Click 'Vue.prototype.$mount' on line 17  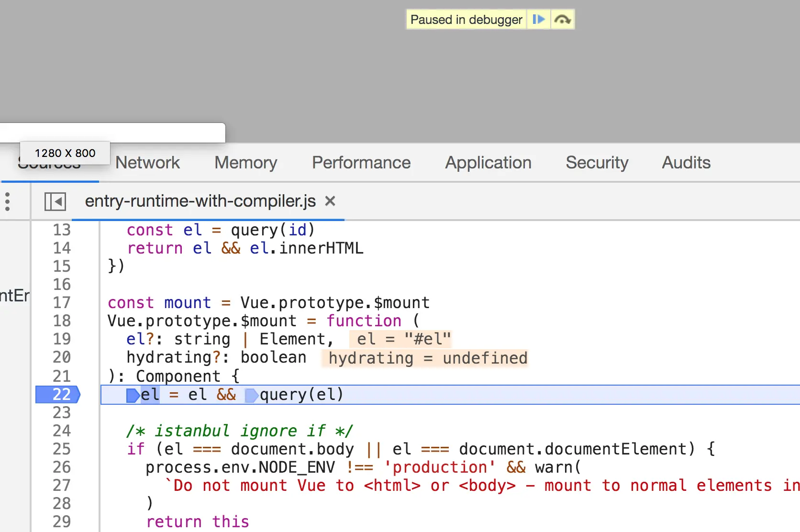pyautogui.click(x=335, y=303)
